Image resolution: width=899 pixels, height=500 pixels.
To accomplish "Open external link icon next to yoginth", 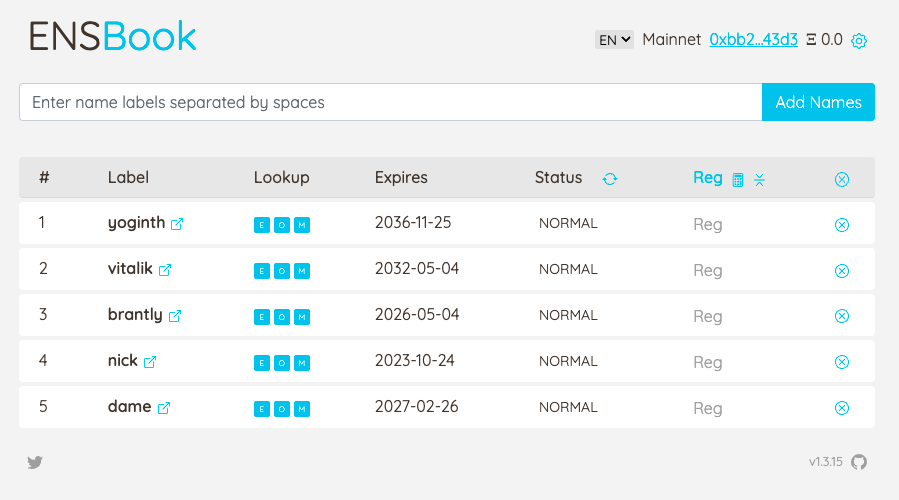I will 177,224.
